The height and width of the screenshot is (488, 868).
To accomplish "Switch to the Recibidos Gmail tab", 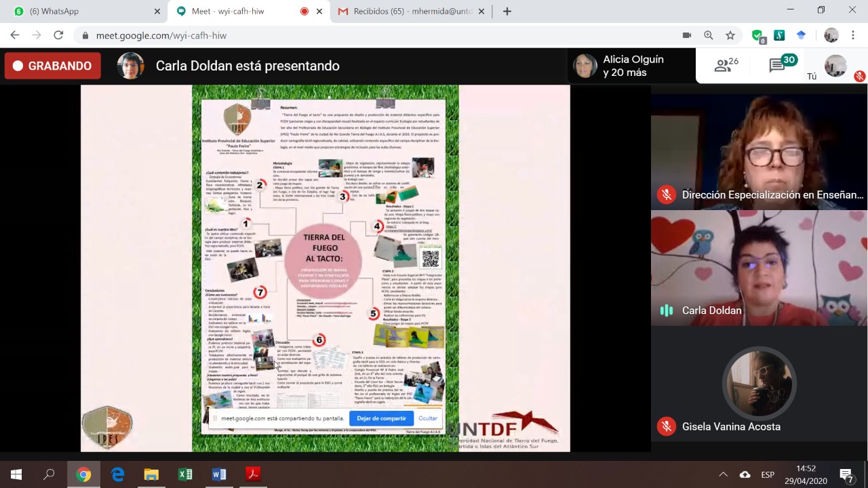I will [x=410, y=12].
